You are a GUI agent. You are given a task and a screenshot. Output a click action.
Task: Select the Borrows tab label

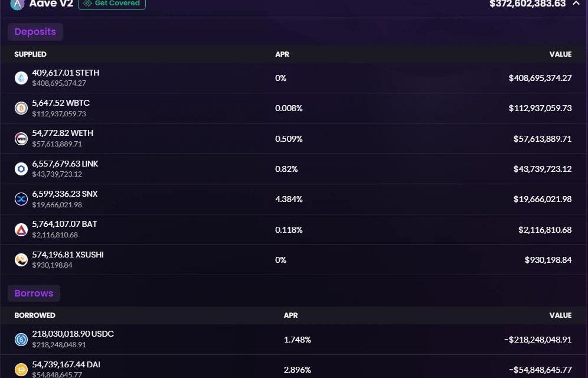[34, 294]
